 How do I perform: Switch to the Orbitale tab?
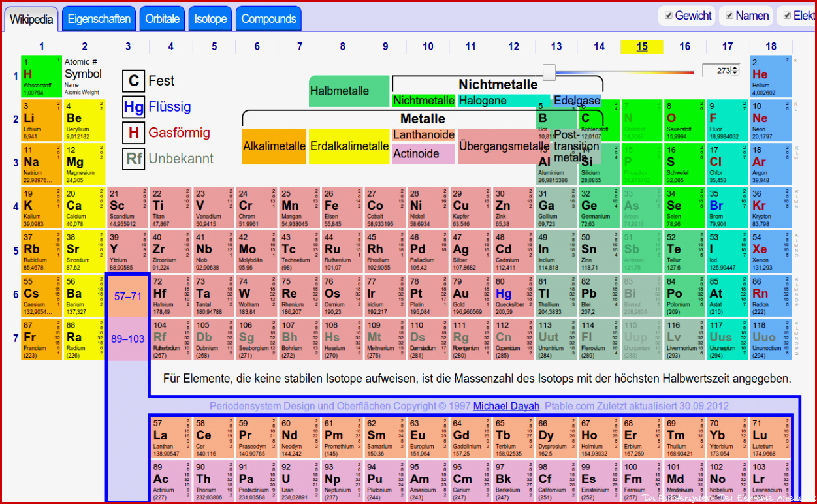163,19
